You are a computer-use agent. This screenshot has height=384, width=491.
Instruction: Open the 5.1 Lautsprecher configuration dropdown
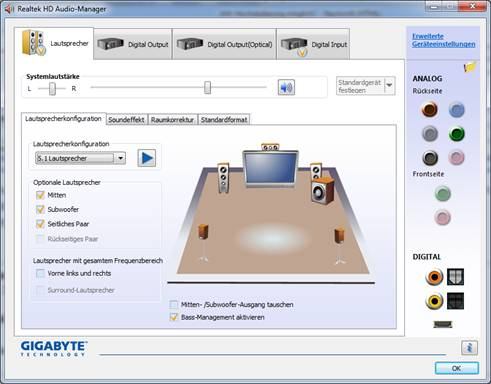(80, 158)
